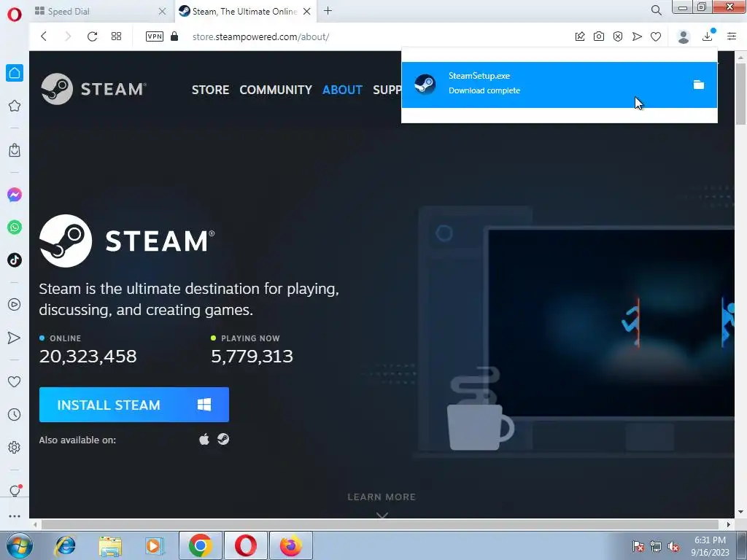Choose the Apple macOS download icon
This screenshot has height=560, width=747.
click(x=204, y=439)
